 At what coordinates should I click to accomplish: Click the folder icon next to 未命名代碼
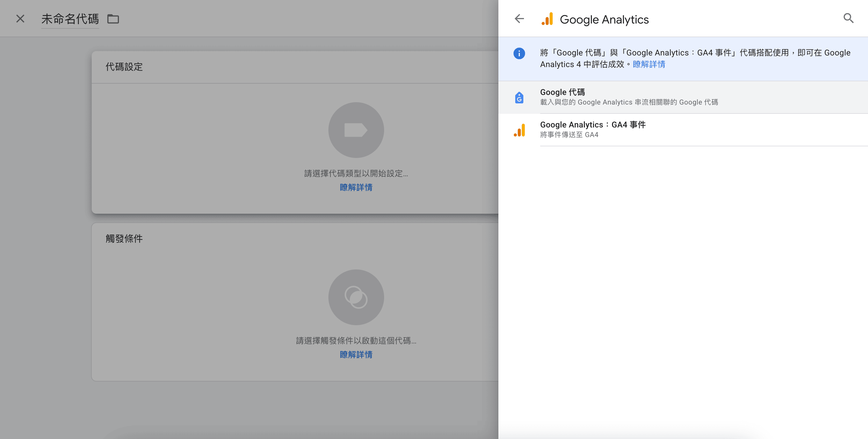tap(113, 19)
